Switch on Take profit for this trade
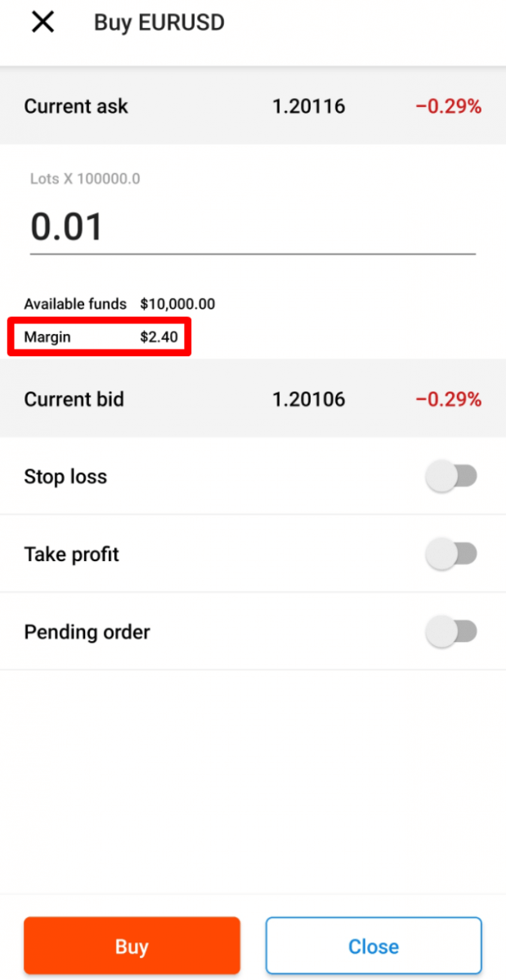The width and height of the screenshot is (506, 980). (x=451, y=553)
